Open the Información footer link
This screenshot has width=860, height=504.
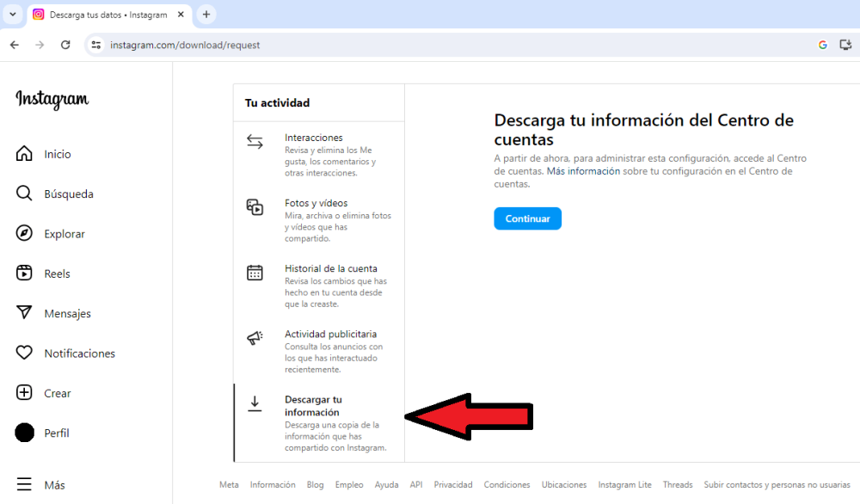(273, 485)
